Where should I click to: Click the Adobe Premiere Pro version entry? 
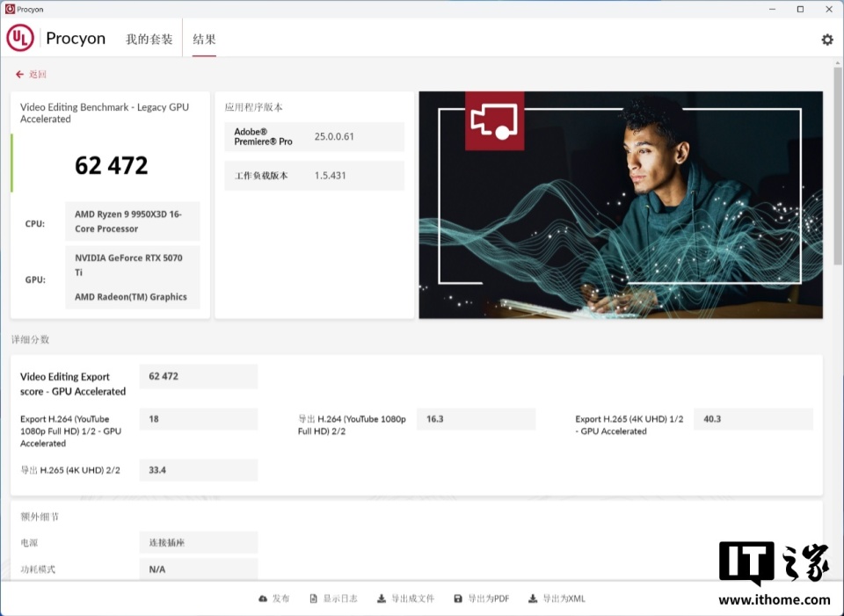coord(314,136)
